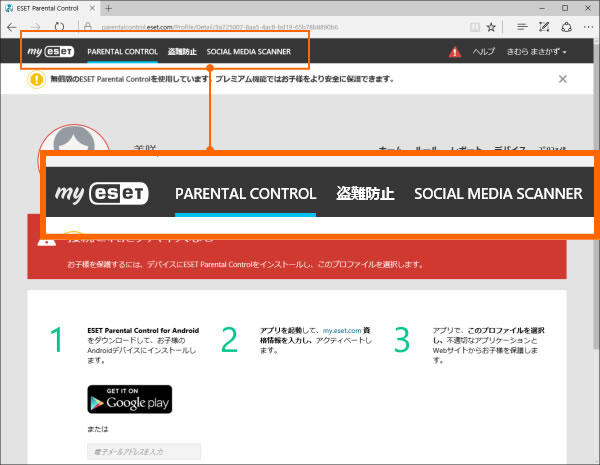This screenshot has height=465, width=600.
Task: Close the ESET Parental Control browser tab
Action: pos(92,8)
